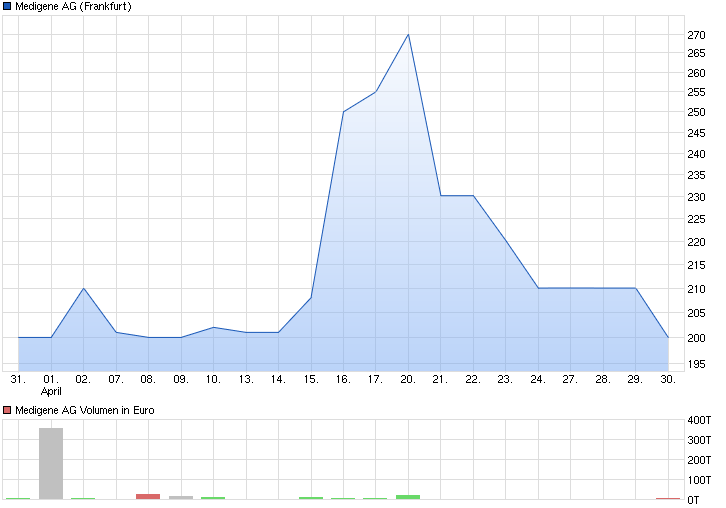
Task: Click the y-axis price label '210'
Action: (696, 289)
